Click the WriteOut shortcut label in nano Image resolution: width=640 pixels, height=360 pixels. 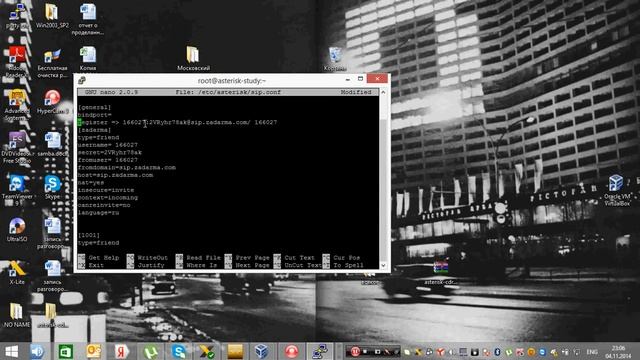pos(152,258)
